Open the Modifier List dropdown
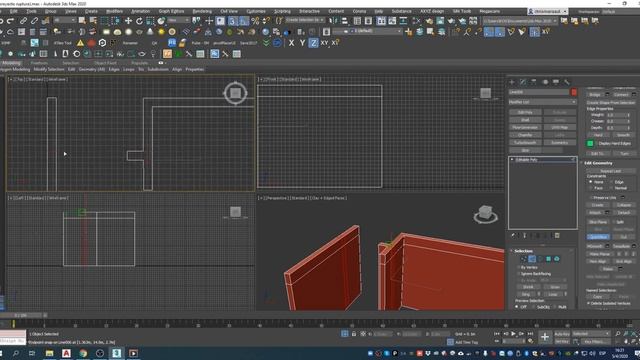640x360 pixels. [x=542, y=102]
